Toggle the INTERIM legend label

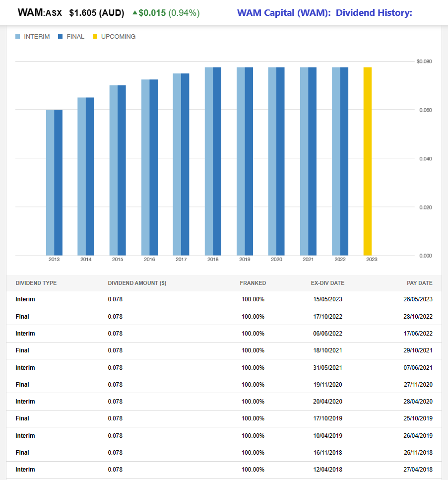[x=37, y=37]
